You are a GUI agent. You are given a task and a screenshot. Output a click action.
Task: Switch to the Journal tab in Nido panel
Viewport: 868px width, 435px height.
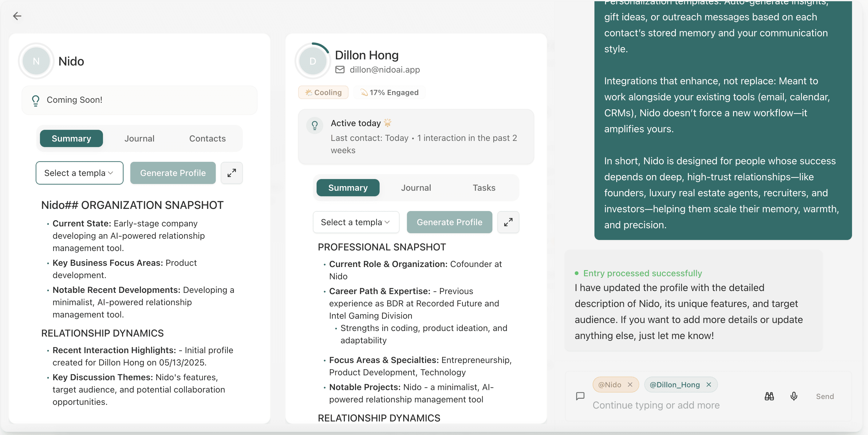tap(140, 139)
